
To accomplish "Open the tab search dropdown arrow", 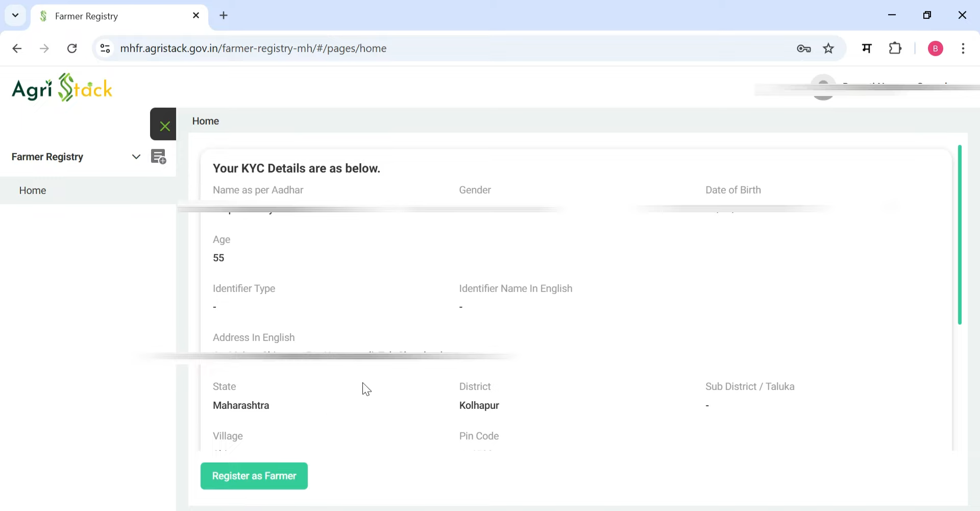I will tap(15, 15).
